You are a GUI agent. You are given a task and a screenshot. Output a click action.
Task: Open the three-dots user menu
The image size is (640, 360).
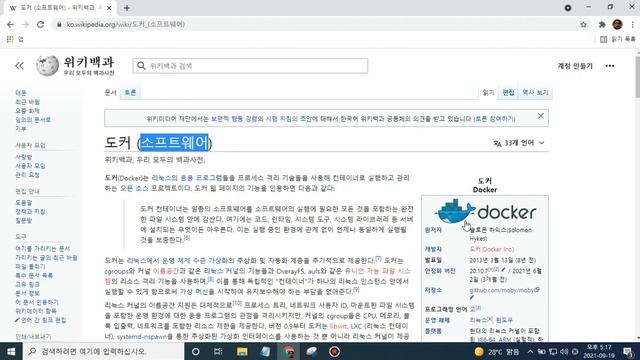tap(610, 66)
